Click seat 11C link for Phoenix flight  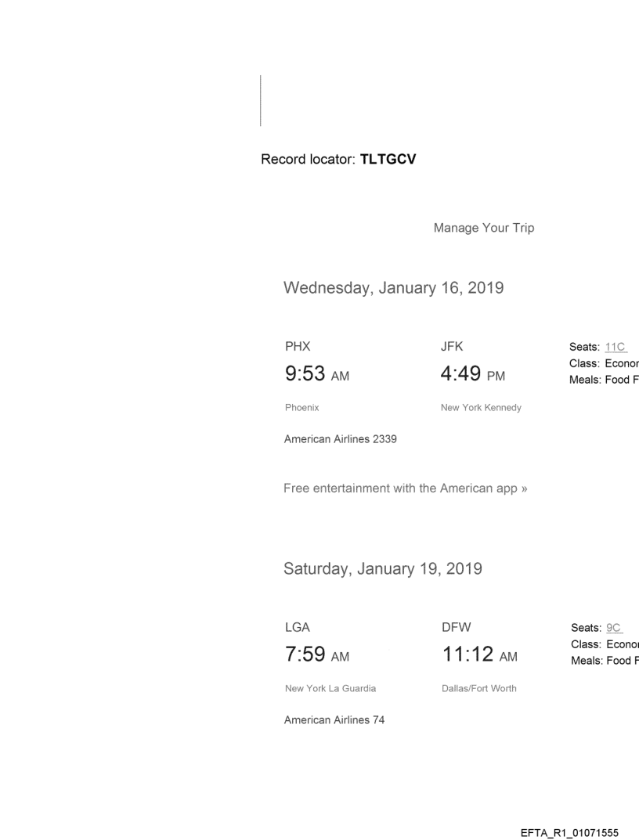616,348
